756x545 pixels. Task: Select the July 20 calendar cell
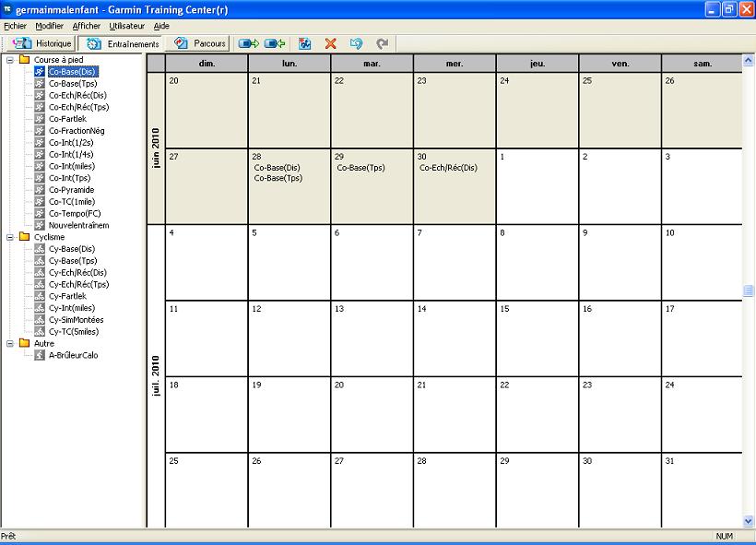coord(372,414)
